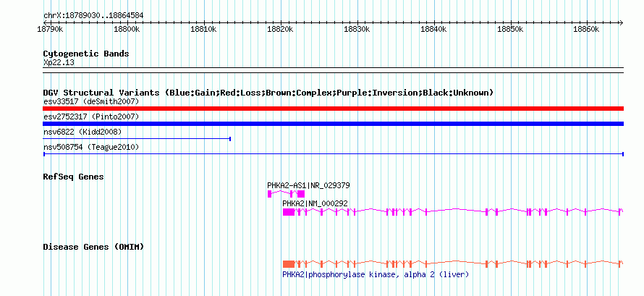Open the esv33517 (deSmith2007) variant label
Screen dimensions: 644x296
point(91,101)
